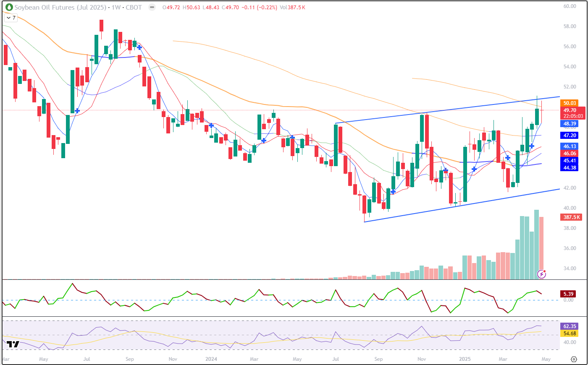Collapse the indicator legend showing 7
The image size is (588, 365).
coord(11,18)
